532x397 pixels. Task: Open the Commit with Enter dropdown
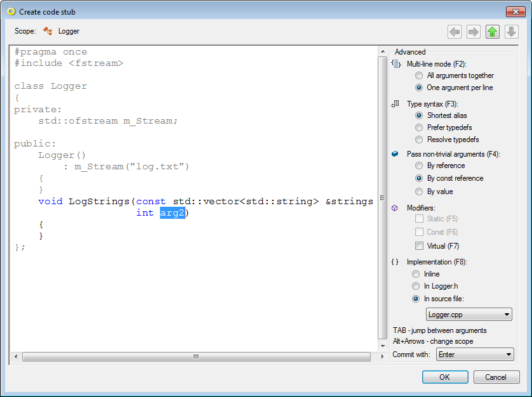pyautogui.click(x=475, y=355)
